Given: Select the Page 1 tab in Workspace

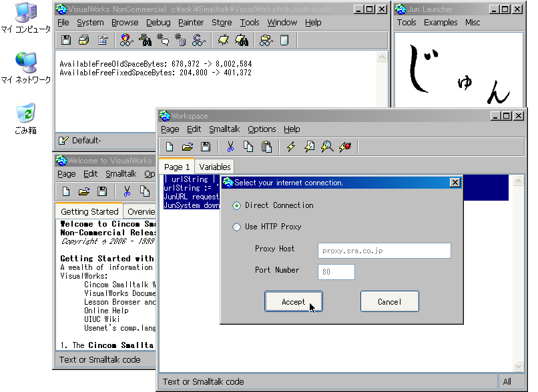Looking at the screenshot, I should click(177, 167).
